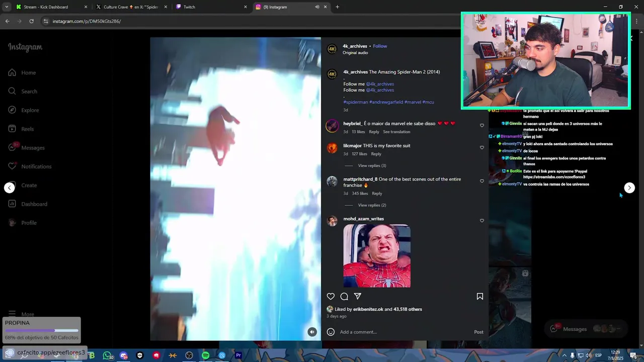Screen dimensions: 644x362
Task: Show hidden system tray icons
Action: point(564,355)
